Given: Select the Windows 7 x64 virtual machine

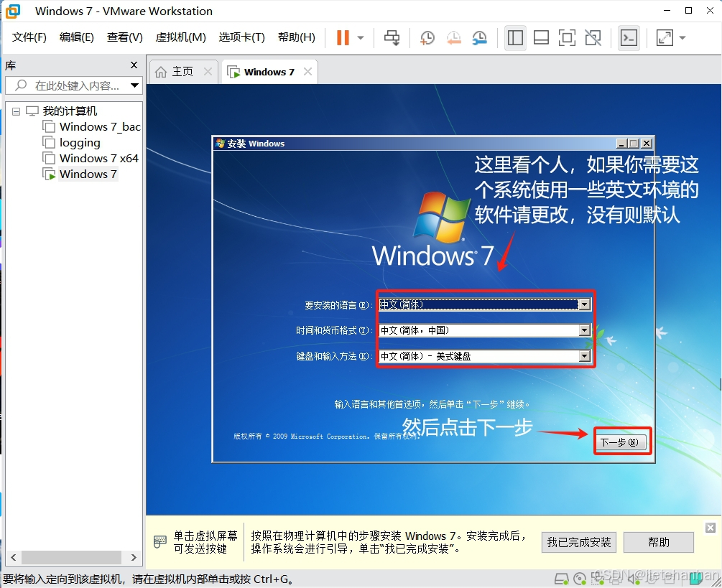Looking at the screenshot, I should click(98, 158).
